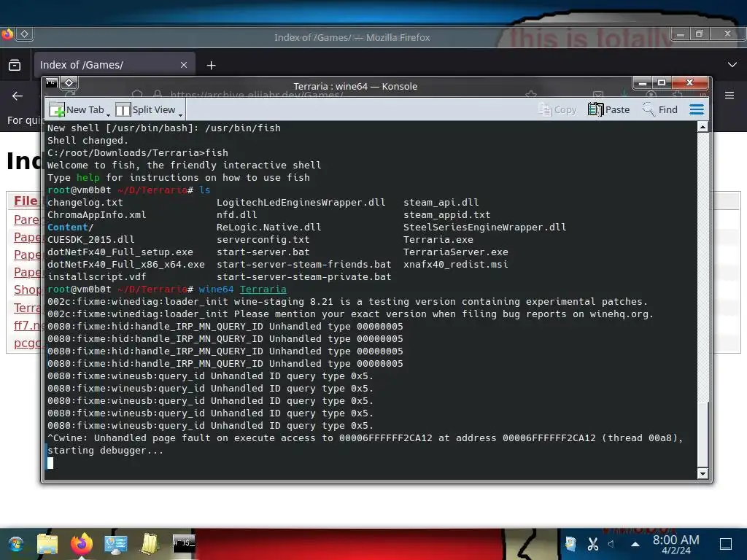This screenshot has height=560, width=747.
Task: Open Find in Konsole toolbar
Action: pyautogui.click(x=659, y=109)
